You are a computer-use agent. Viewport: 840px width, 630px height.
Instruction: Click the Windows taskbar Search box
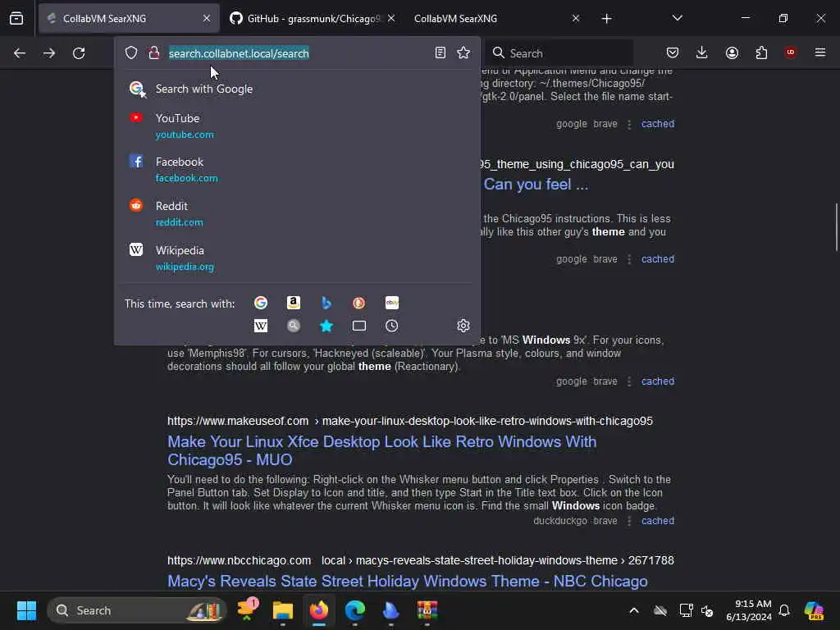pos(137,610)
